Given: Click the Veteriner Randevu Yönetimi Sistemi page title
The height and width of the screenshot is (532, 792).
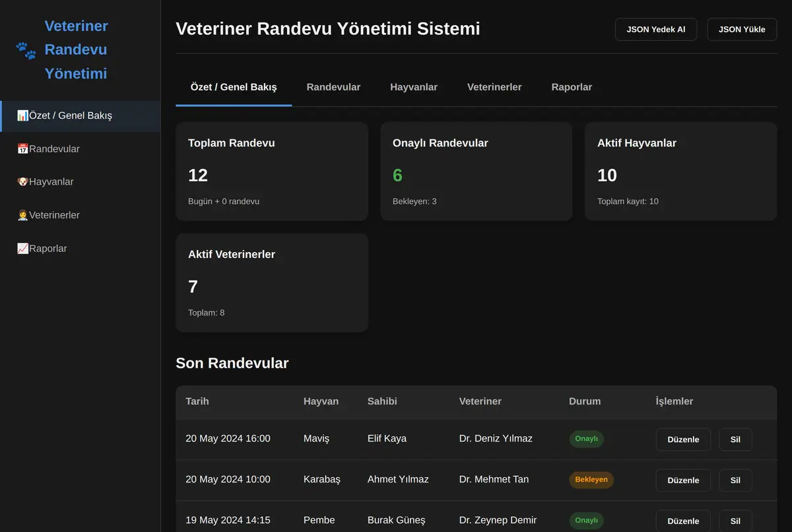Looking at the screenshot, I should pyautogui.click(x=328, y=29).
